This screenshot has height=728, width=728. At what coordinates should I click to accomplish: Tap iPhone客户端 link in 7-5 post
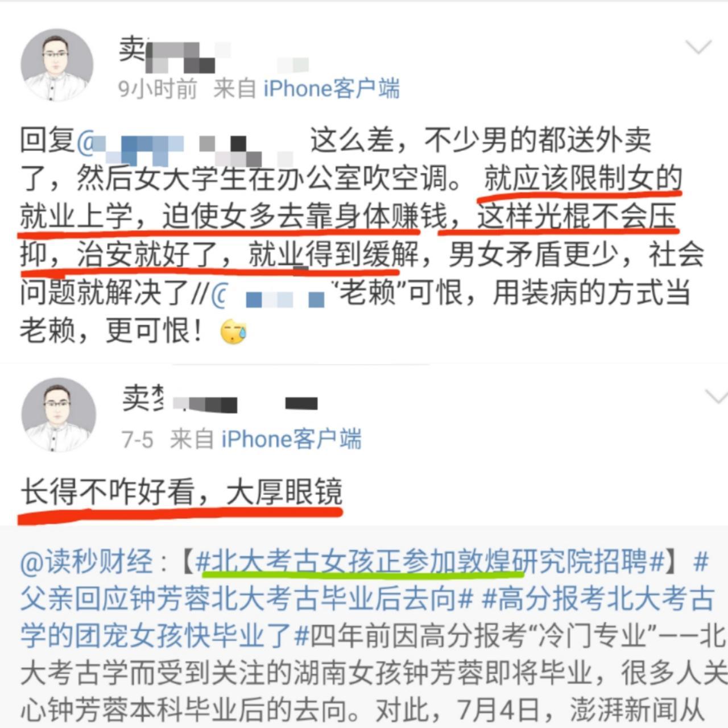pos(291,439)
